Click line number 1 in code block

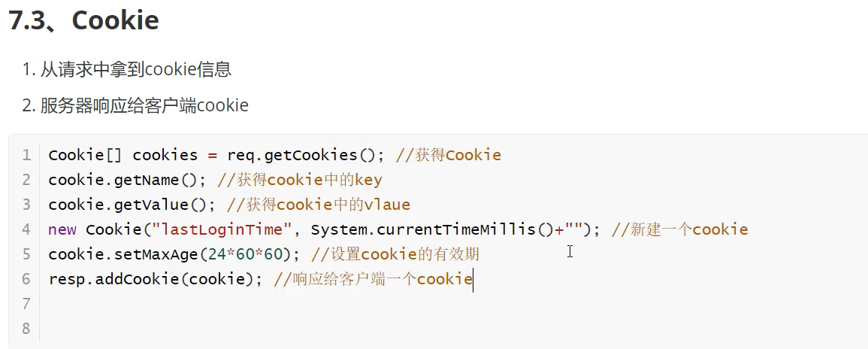pos(26,156)
